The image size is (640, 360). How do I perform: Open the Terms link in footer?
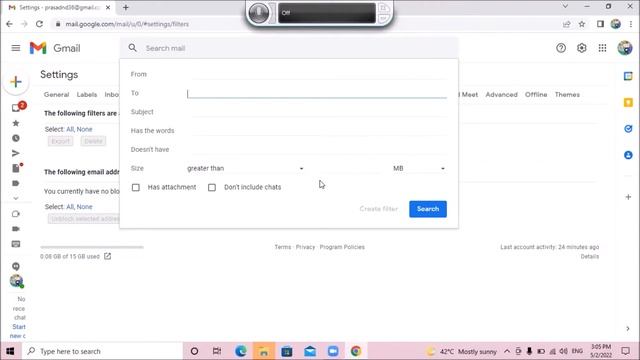[x=282, y=247]
